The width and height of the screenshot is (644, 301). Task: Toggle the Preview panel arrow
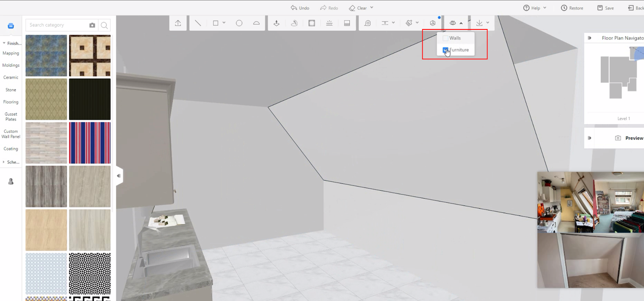(x=590, y=138)
